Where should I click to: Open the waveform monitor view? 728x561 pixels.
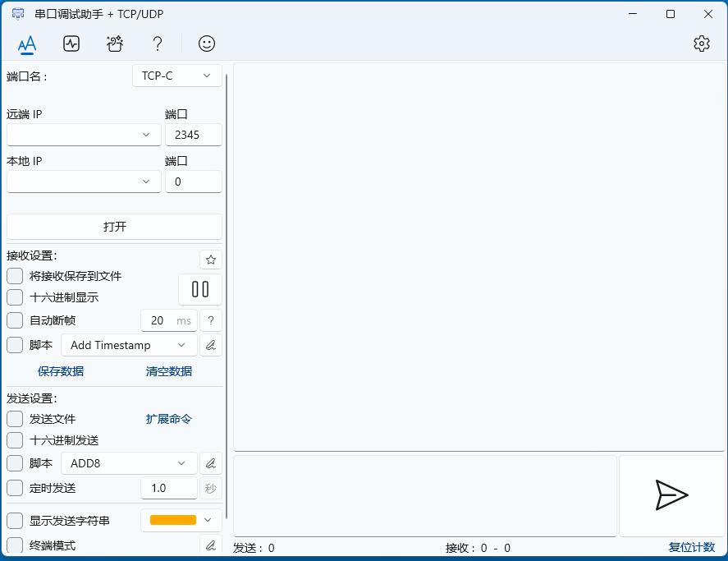[71, 44]
